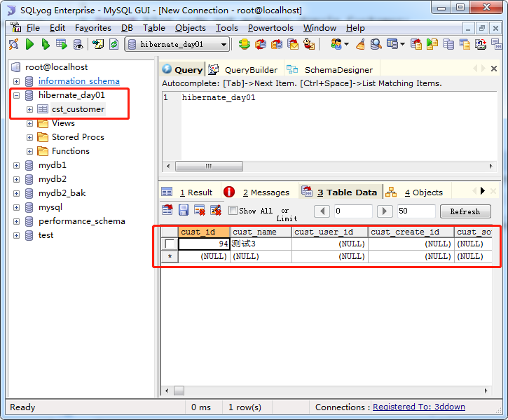
Task: Click the grey database copy icon
Action: tap(448, 44)
